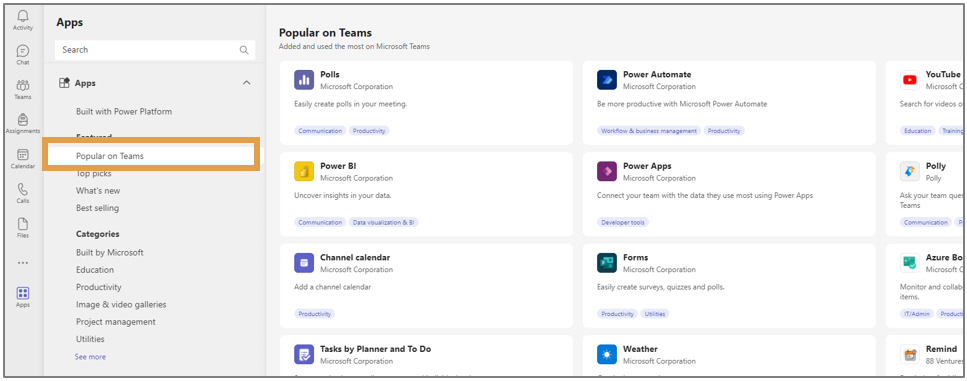Select Popular on Teams in sidebar
The height and width of the screenshot is (381, 967).
(x=110, y=156)
